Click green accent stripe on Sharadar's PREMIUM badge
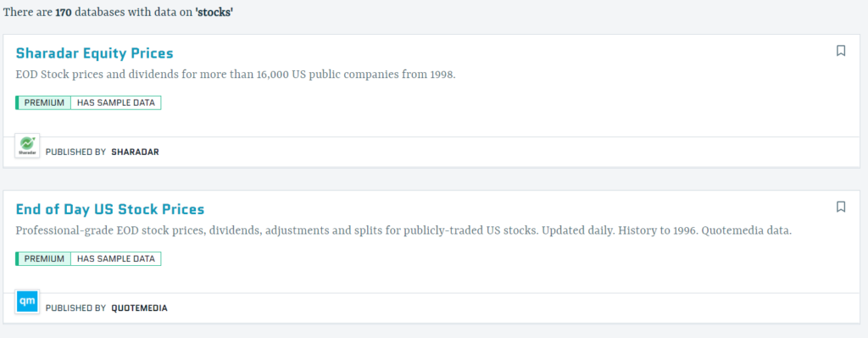 [x=17, y=103]
